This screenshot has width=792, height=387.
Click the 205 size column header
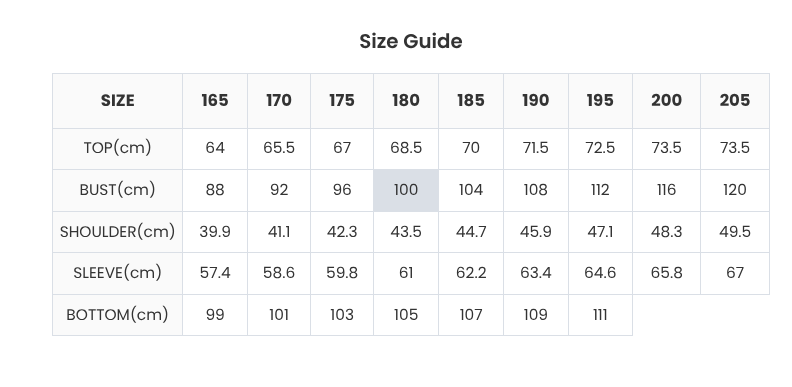pos(735,101)
